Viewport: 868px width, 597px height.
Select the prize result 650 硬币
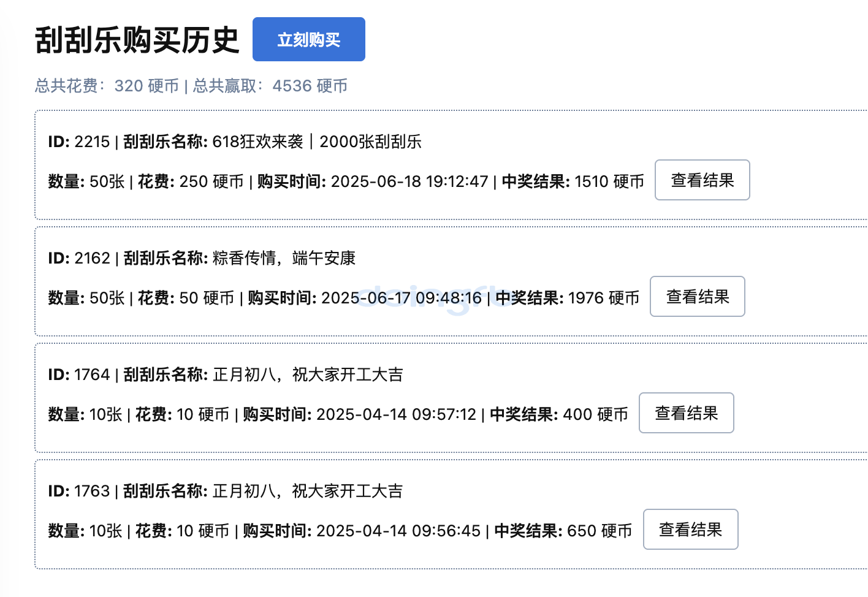click(600, 531)
